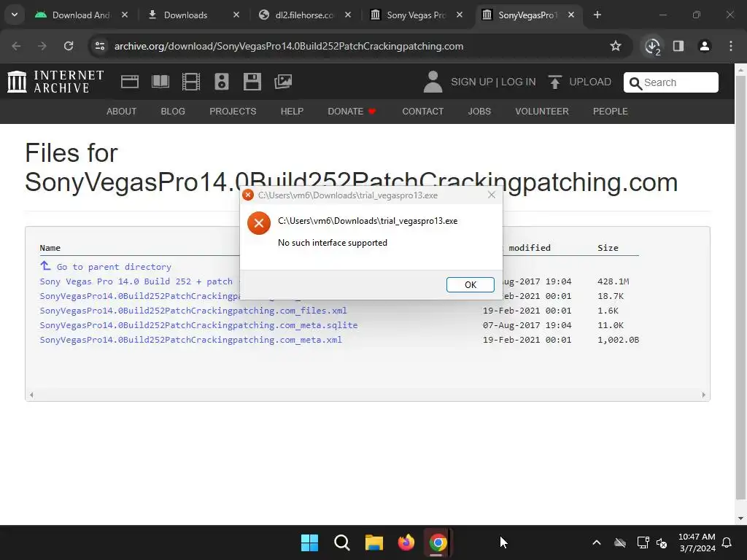Viewport: 747px width, 560px height.
Task: Open the Video filmstrip icon
Action: 190,82
